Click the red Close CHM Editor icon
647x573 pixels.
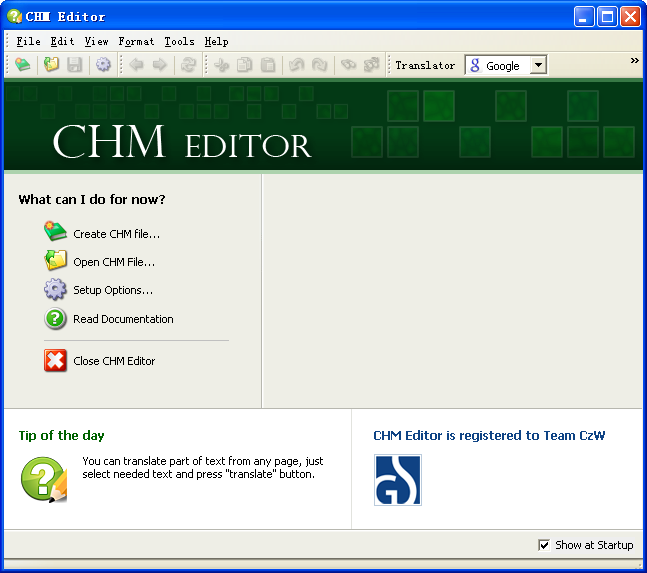pos(55,361)
